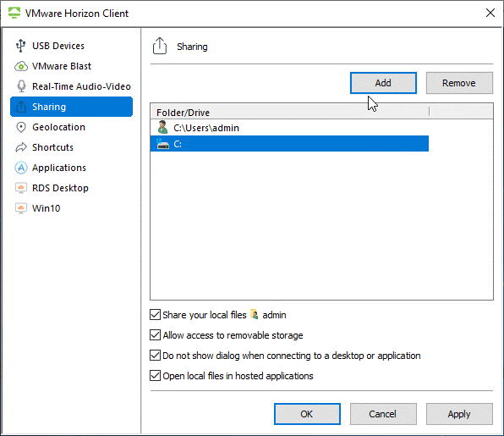Select the Sharing section in sidebar
The height and width of the screenshot is (436, 504).
tap(71, 107)
